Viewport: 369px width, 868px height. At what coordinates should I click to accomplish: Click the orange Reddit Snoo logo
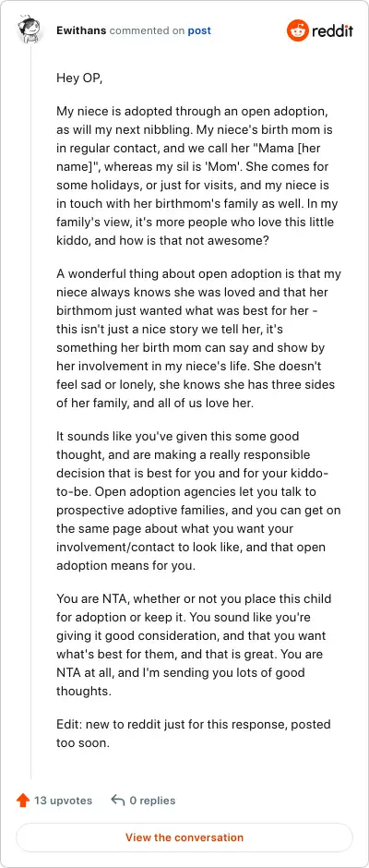tap(297, 30)
